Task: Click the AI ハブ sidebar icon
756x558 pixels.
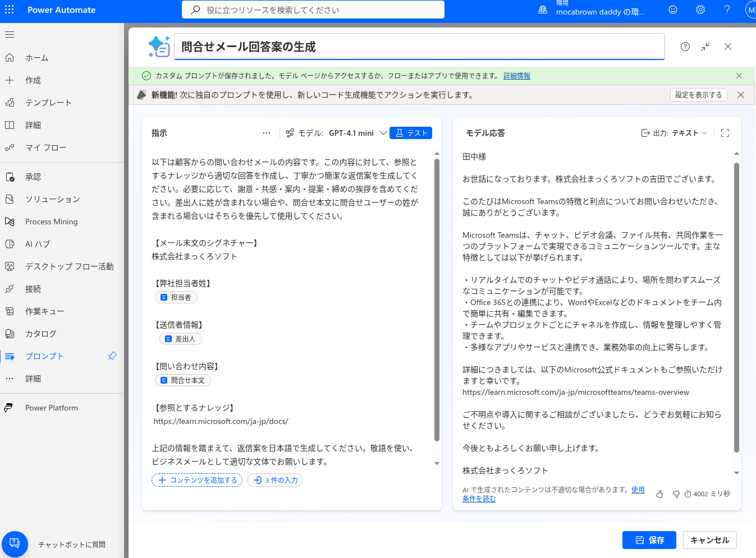Action: click(10, 244)
